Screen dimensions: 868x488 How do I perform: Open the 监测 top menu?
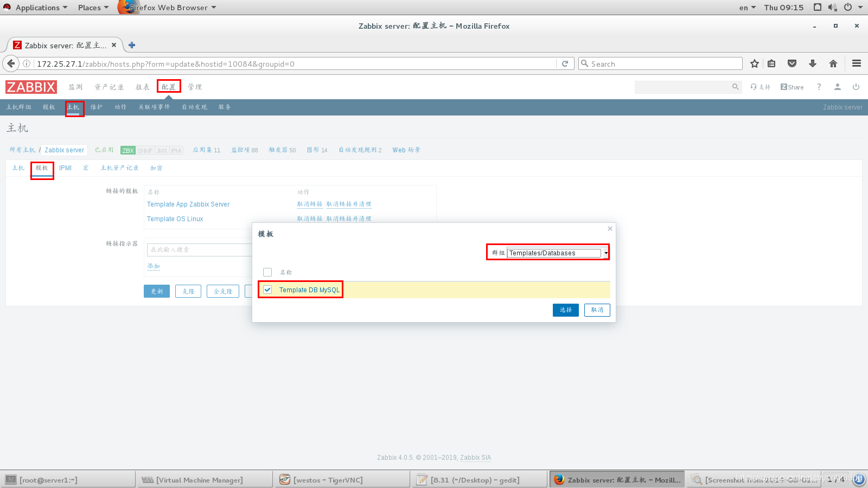click(x=75, y=87)
